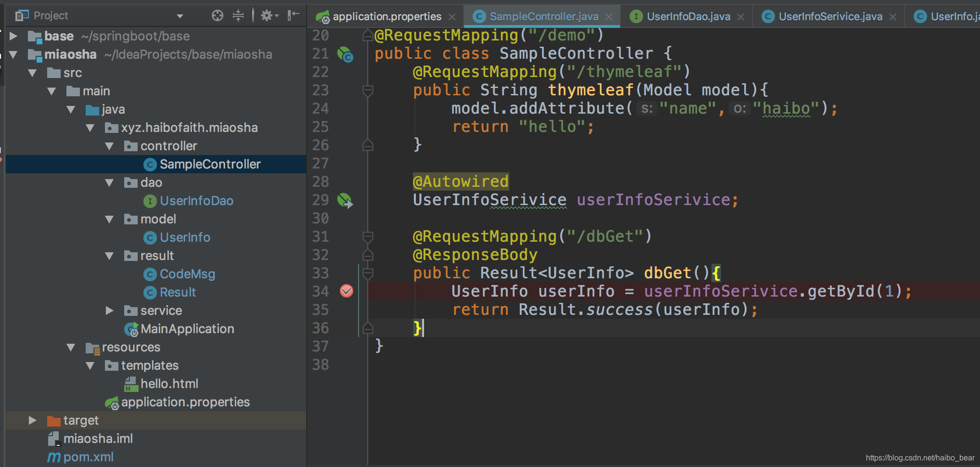This screenshot has width=980, height=467.
Task: Click the UserInfoDao interface icon in tree
Action: point(150,201)
